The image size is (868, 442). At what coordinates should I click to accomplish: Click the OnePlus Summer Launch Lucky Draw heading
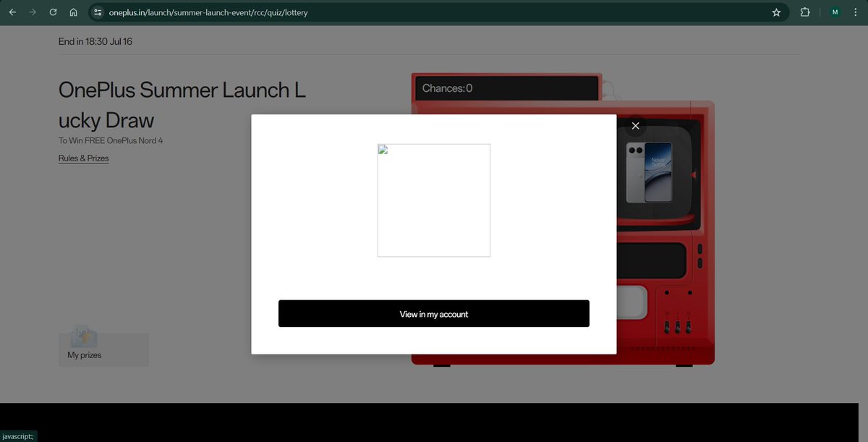[x=182, y=105]
